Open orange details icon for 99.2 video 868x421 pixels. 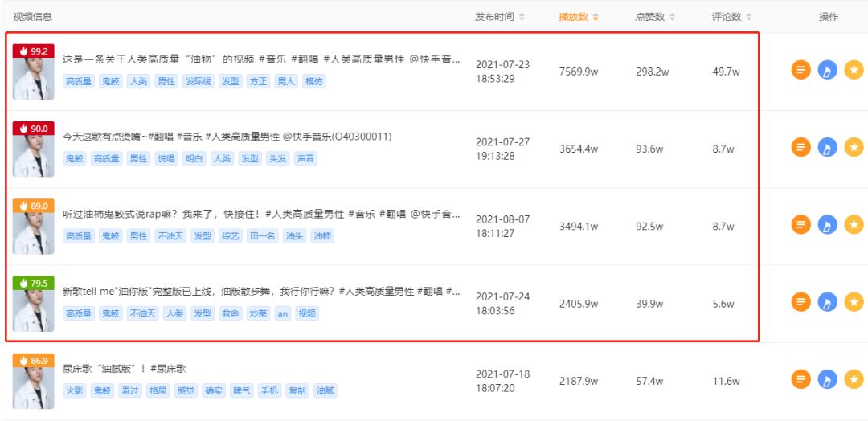click(800, 70)
